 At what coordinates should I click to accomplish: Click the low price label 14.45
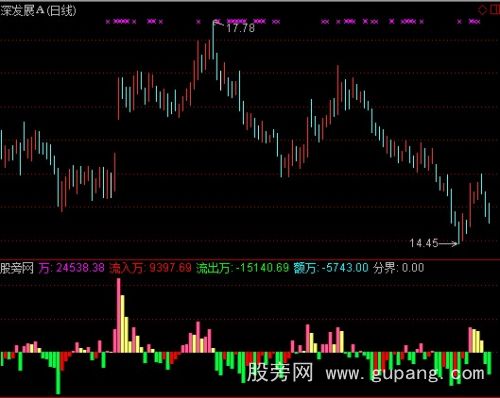click(x=424, y=243)
